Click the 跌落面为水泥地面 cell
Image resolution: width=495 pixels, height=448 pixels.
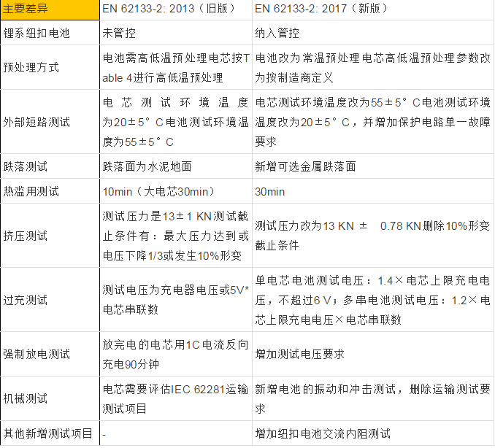147,166
